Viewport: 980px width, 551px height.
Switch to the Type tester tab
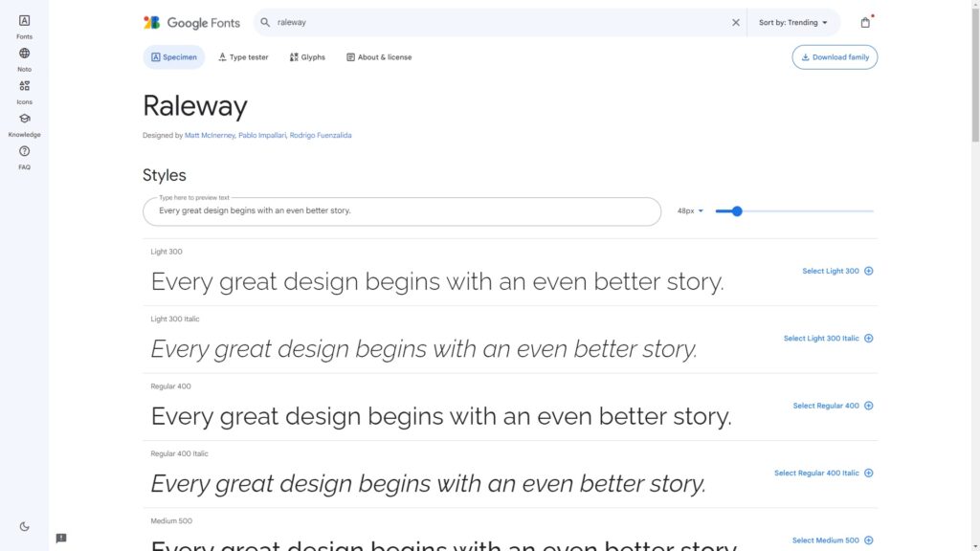(x=242, y=56)
